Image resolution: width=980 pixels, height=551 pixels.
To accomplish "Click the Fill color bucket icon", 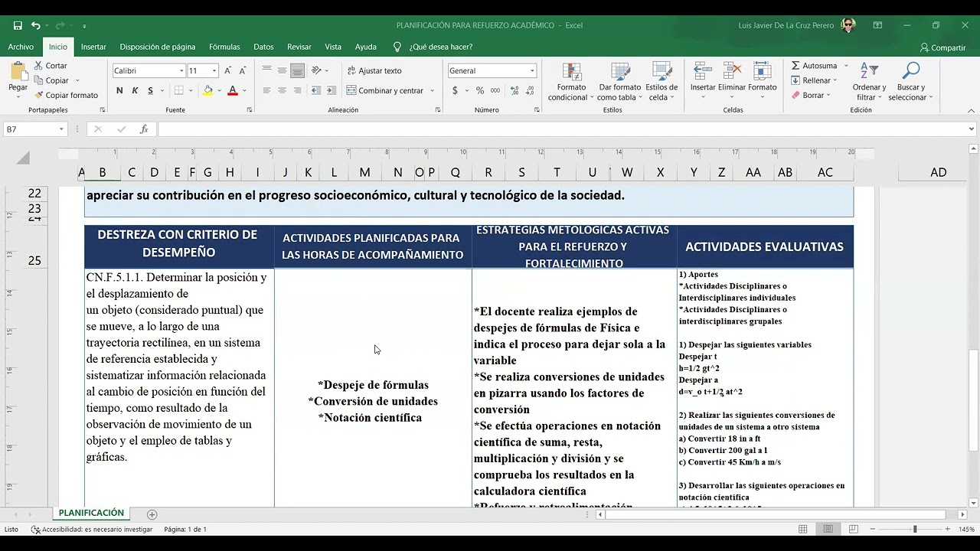I will [x=207, y=90].
